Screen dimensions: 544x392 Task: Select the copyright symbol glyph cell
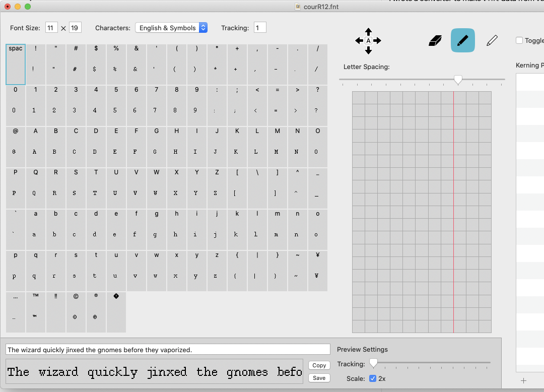[76, 312]
